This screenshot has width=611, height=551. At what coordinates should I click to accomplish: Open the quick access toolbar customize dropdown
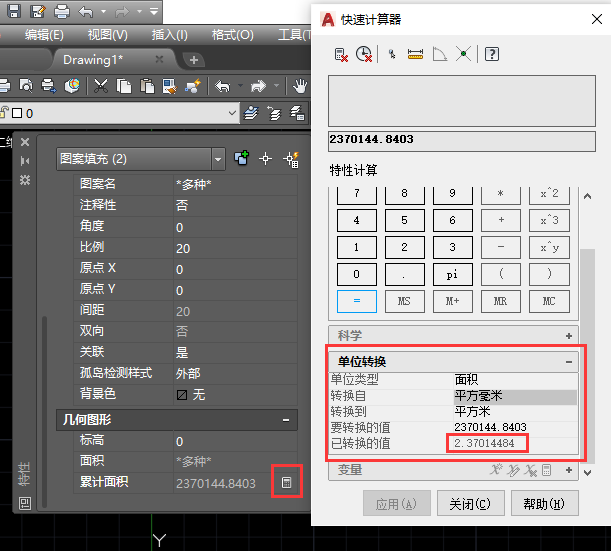point(154,12)
